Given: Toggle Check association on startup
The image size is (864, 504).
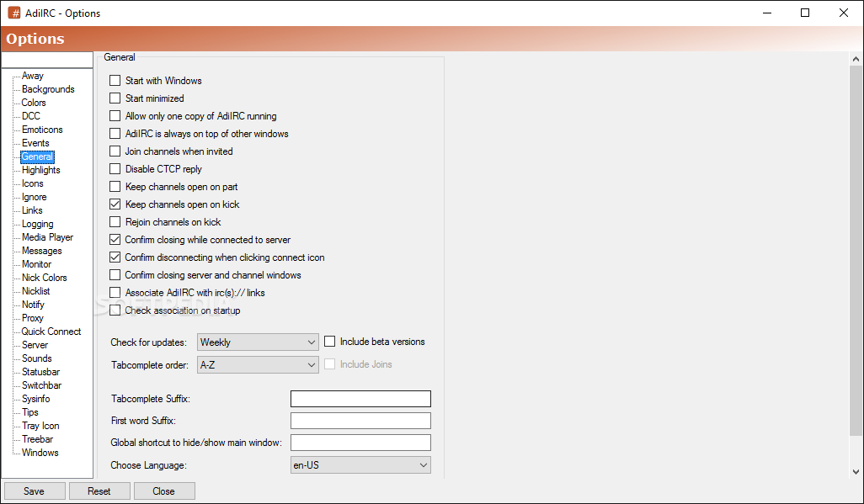Looking at the screenshot, I should tap(115, 310).
